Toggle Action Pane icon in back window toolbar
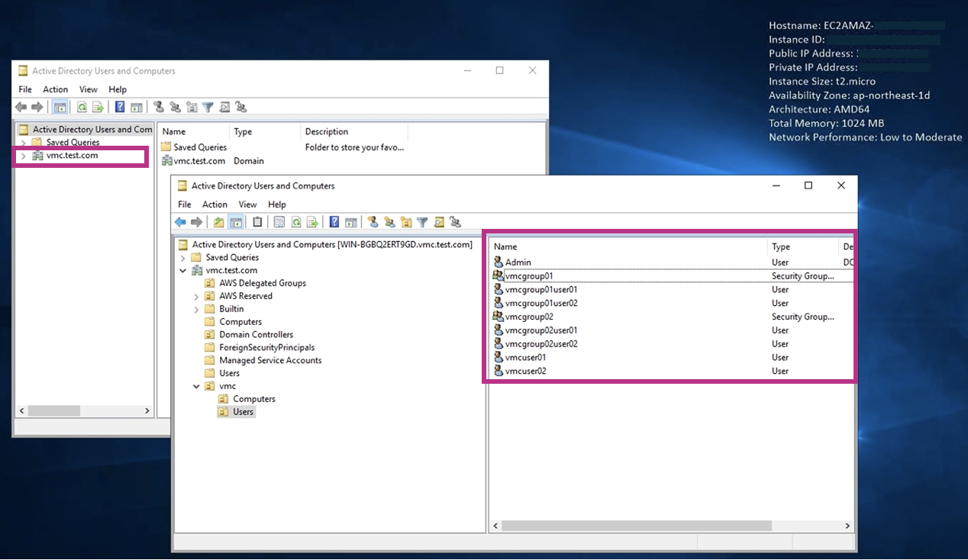 (x=137, y=107)
